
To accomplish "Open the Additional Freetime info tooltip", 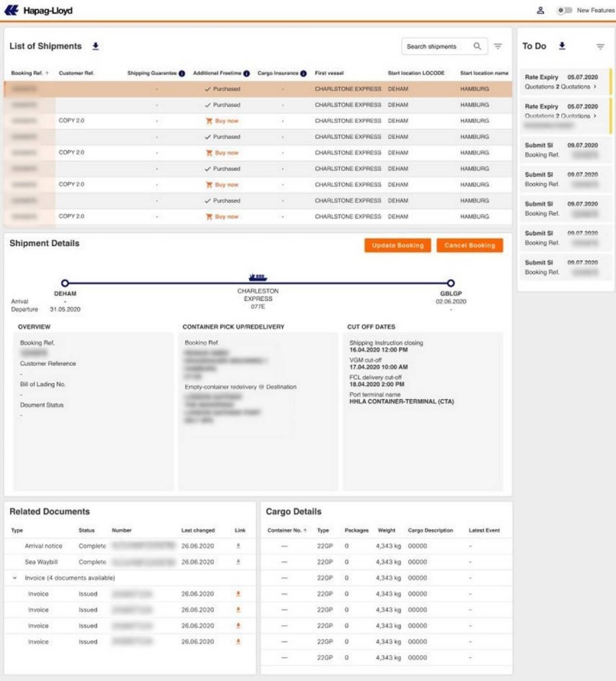I will pyautogui.click(x=246, y=73).
